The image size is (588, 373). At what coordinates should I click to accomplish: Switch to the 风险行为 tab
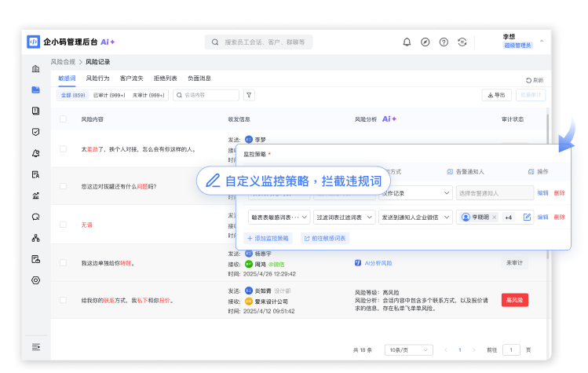point(97,78)
